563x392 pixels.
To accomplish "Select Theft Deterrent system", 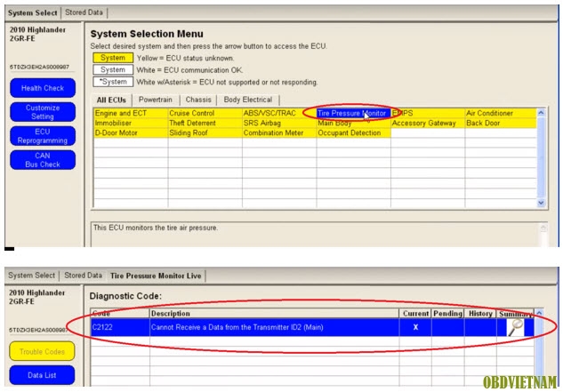I will pyautogui.click(x=205, y=124).
